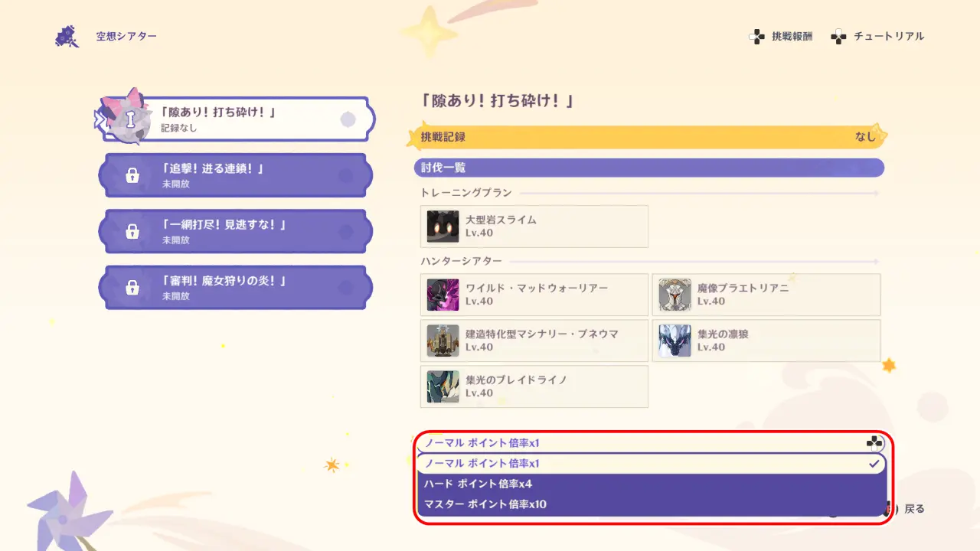Image resolution: width=980 pixels, height=551 pixels.
Task: Click the 記録なし status text
Action: click(x=179, y=129)
